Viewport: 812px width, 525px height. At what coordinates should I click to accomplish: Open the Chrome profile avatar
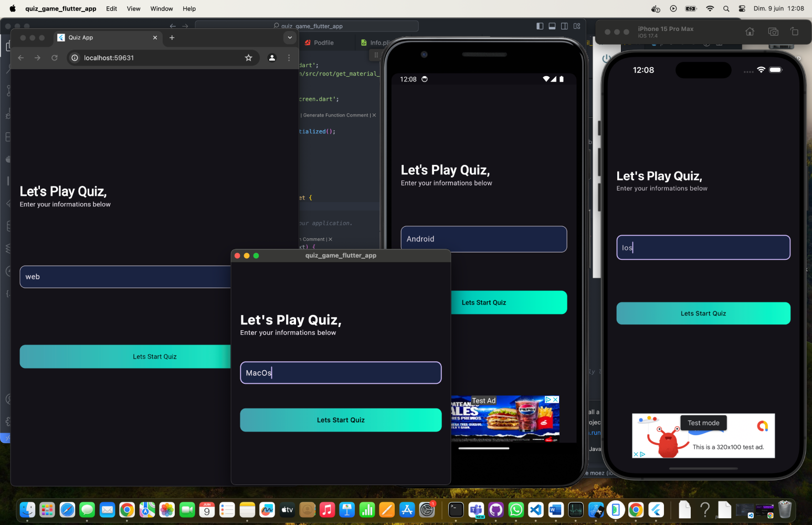click(272, 58)
